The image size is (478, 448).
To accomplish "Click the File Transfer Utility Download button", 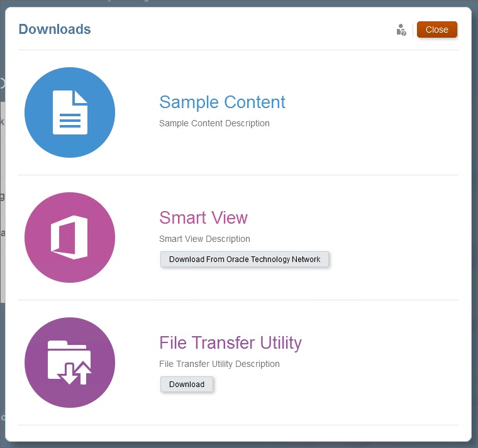I will [x=187, y=385].
